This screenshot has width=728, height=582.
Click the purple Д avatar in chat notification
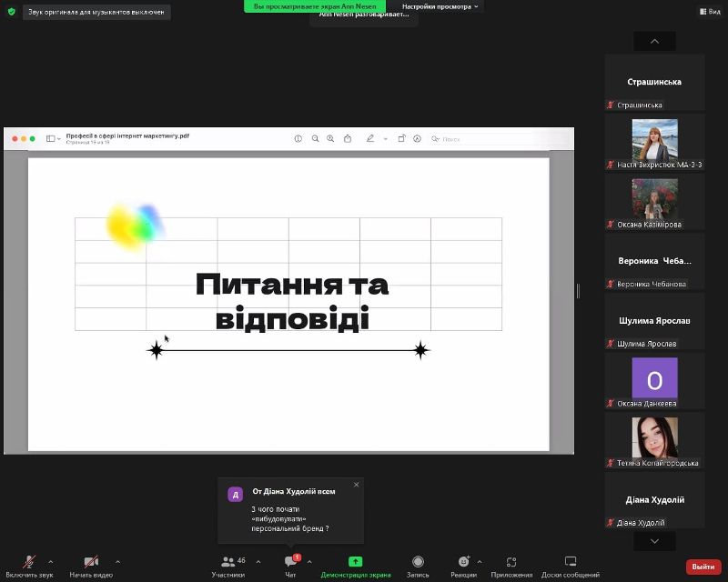[x=236, y=495]
